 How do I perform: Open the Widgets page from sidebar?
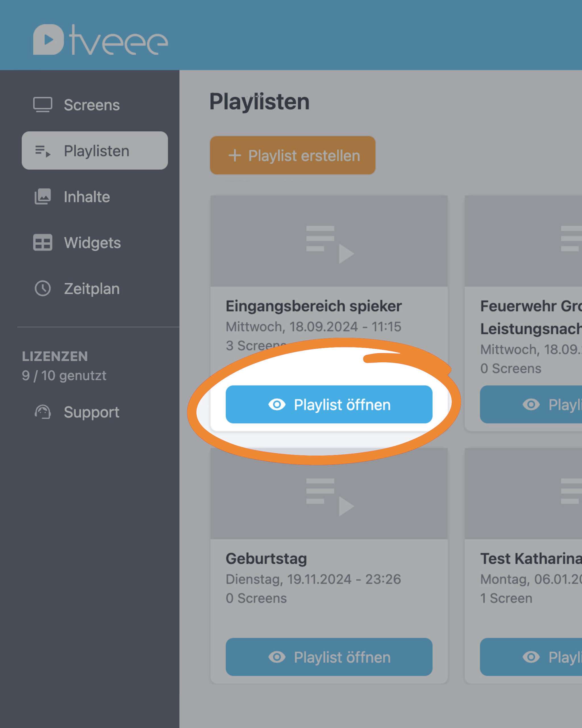click(92, 243)
